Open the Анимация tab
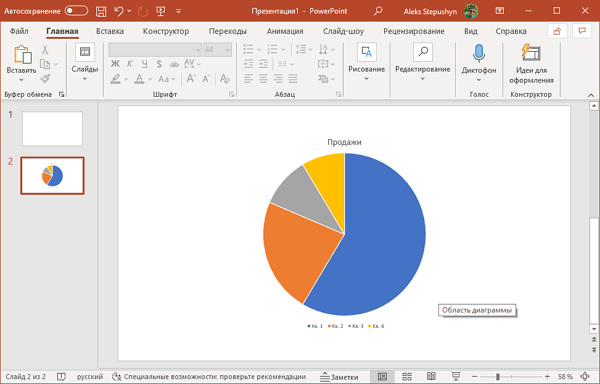This screenshot has width=600, height=384. pyautogui.click(x=285, y=31)
